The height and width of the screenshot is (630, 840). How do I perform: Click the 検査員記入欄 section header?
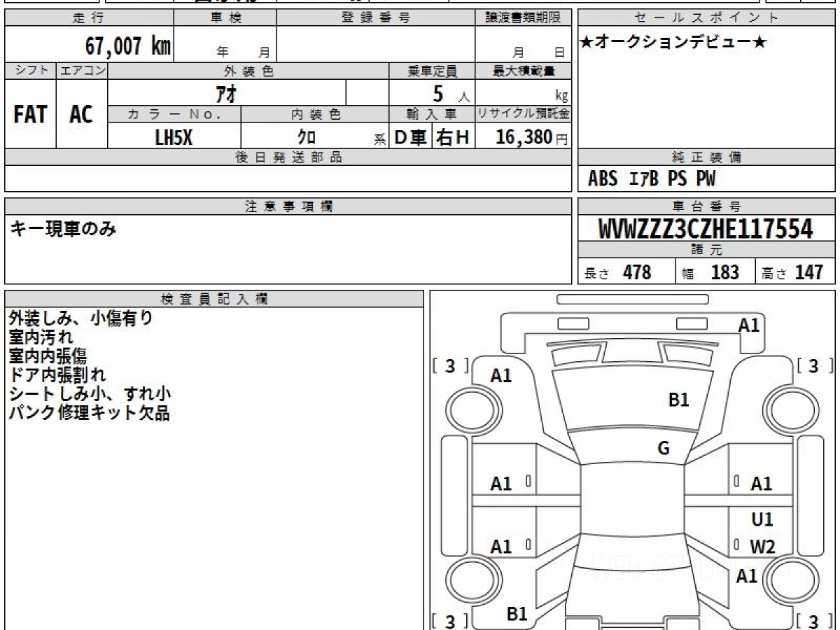coord(214,298)
